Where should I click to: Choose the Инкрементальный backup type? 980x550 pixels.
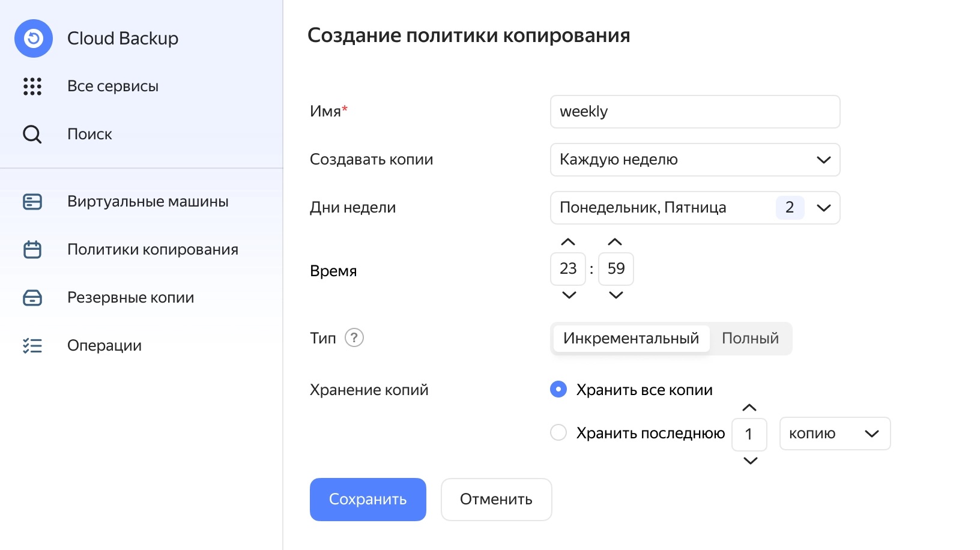(631, 339)
